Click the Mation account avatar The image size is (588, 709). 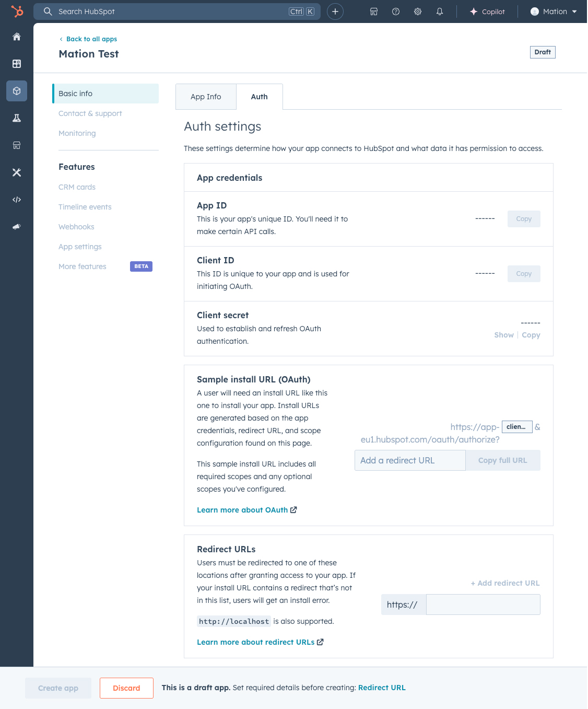535,11
